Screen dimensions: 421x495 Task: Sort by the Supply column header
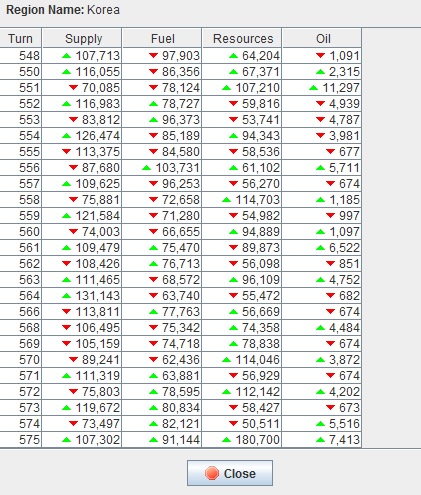(82, 38)
